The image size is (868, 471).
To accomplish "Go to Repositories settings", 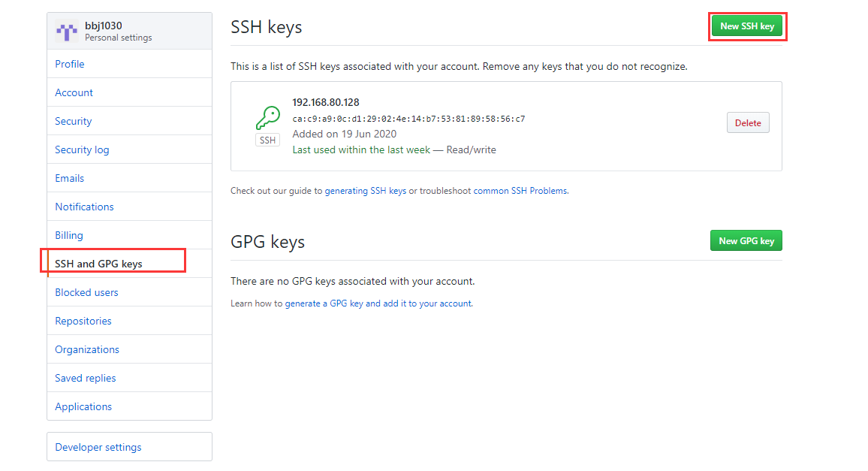I will point(83,322).
